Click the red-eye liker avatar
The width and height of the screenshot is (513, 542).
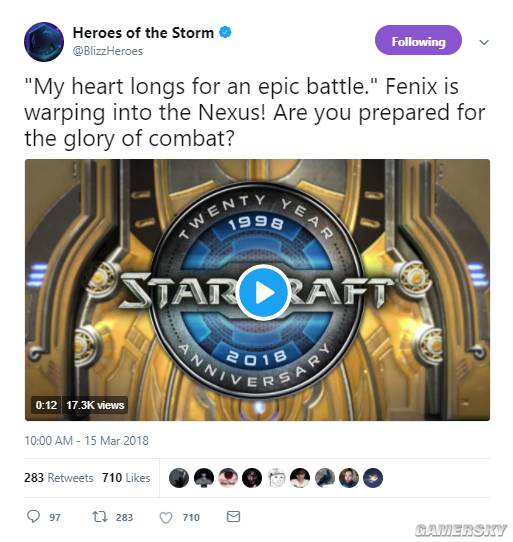point(228,478)
